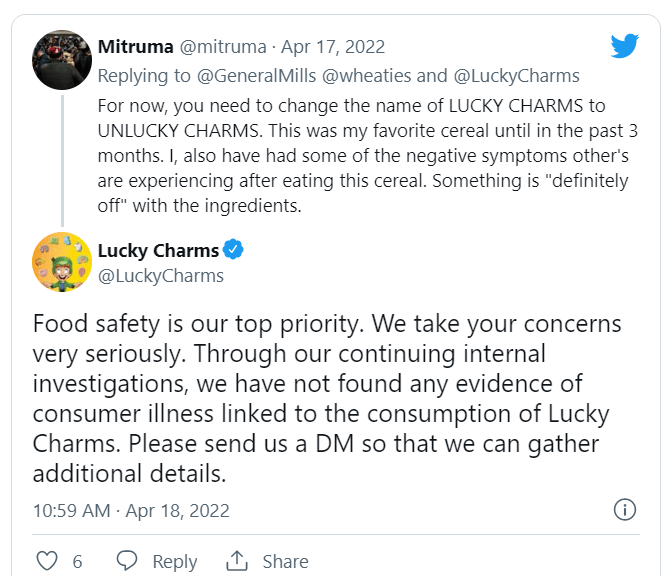Click the Mitruma display name
The image size is (668, 576).
137,47
